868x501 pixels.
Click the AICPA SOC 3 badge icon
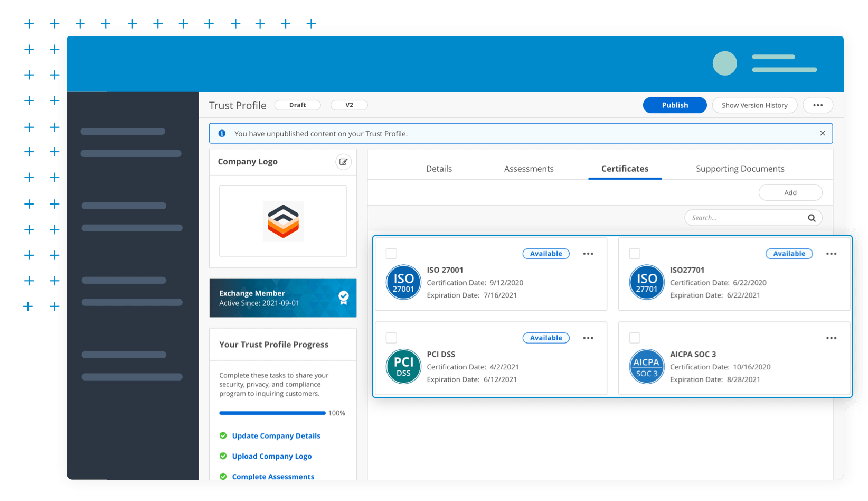(647, 367)
